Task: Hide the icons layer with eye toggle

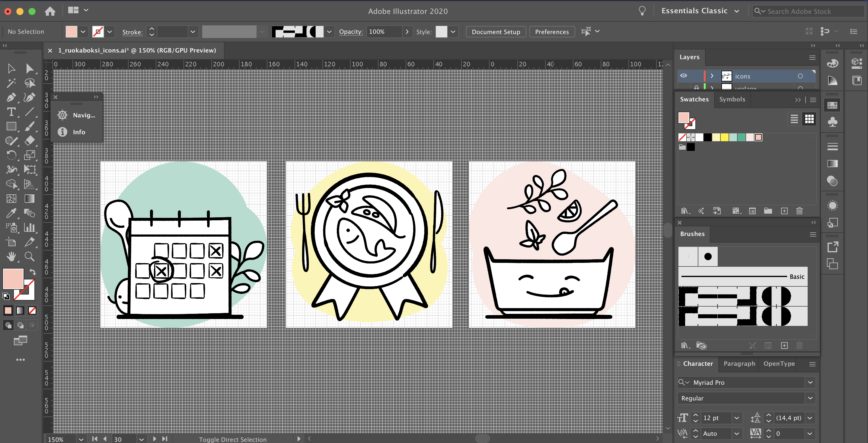Action: (683, 76)
